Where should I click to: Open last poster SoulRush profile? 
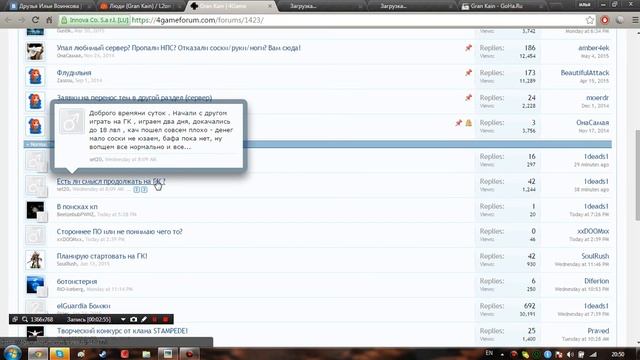coord(595,256)
